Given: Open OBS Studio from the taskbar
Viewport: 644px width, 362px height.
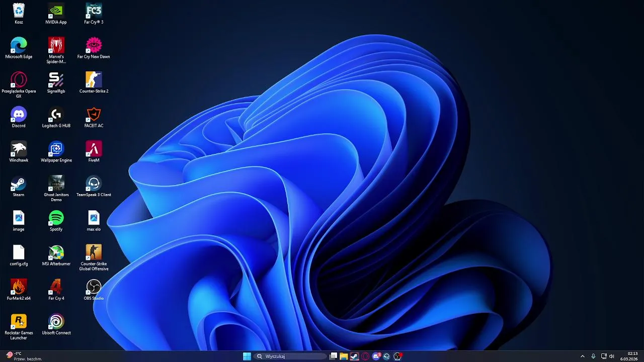Looking at the screenshot, I should (x=397, y=356).
